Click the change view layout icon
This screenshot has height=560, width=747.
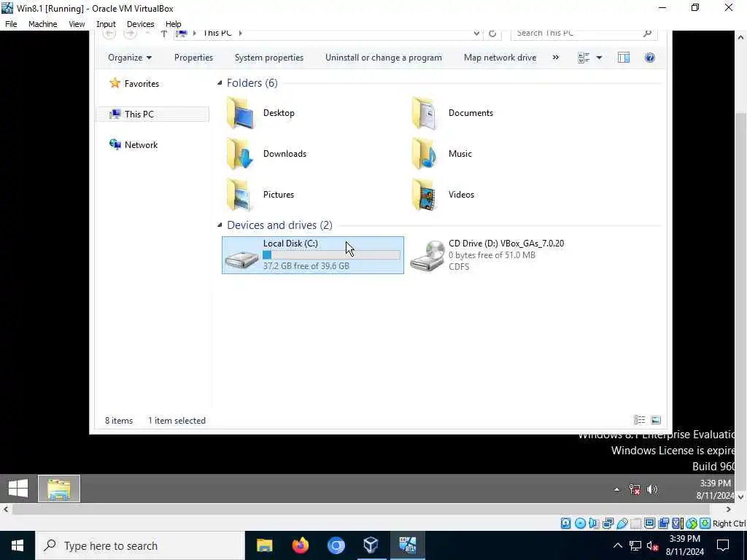[584, 58]
